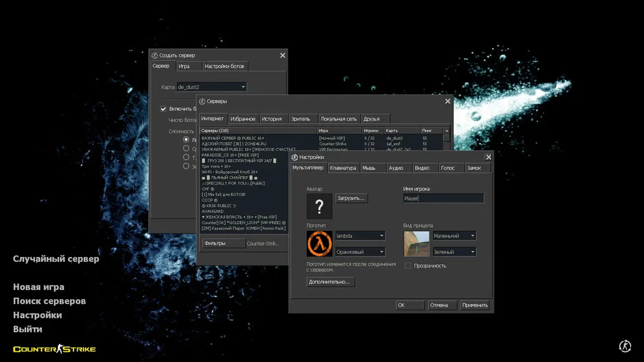Switch to the Клавиатура tab

point(343,168)
